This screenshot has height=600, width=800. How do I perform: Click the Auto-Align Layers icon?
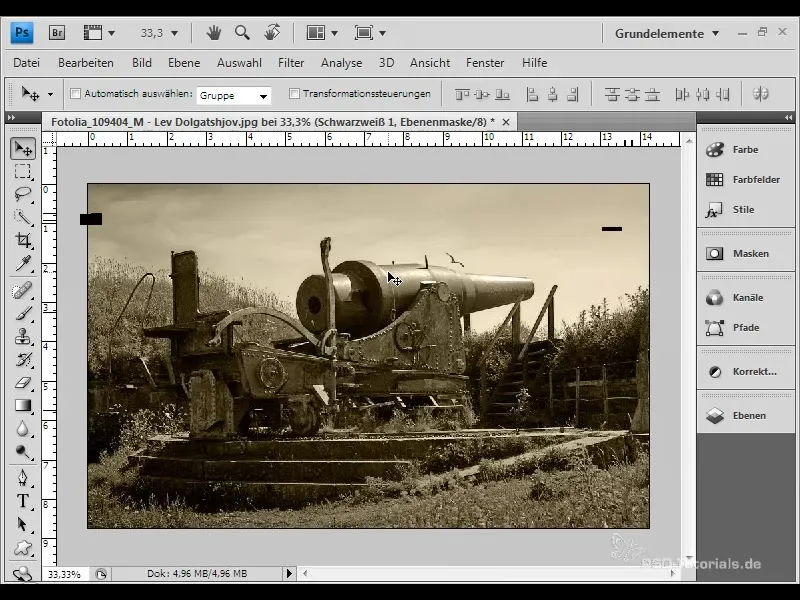pos(760,94)
